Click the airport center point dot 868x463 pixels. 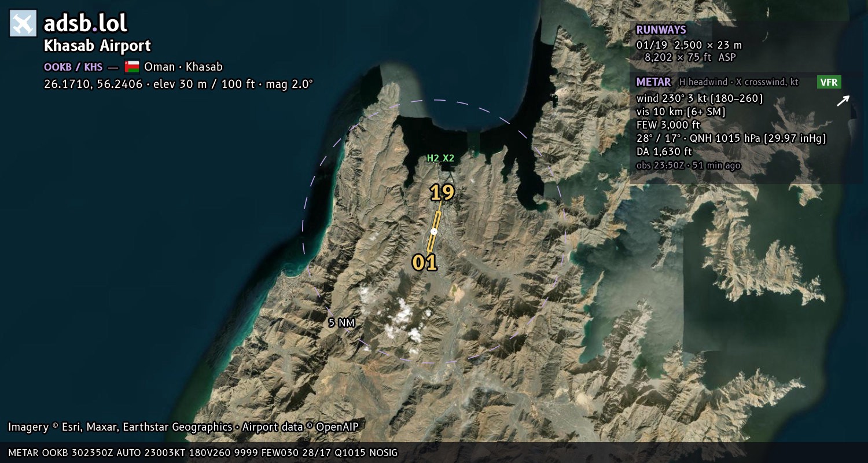tap(434, 231)
